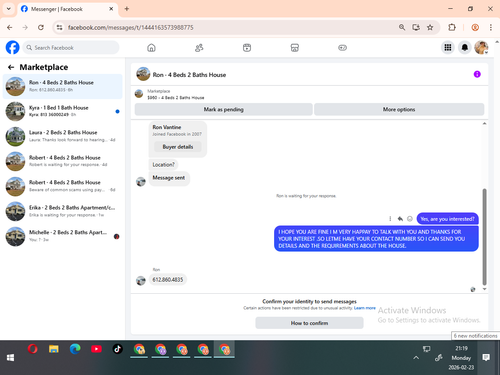Open the Windows Start menu
The height and width of the screenshot is (375, 500).
(10, 358)
